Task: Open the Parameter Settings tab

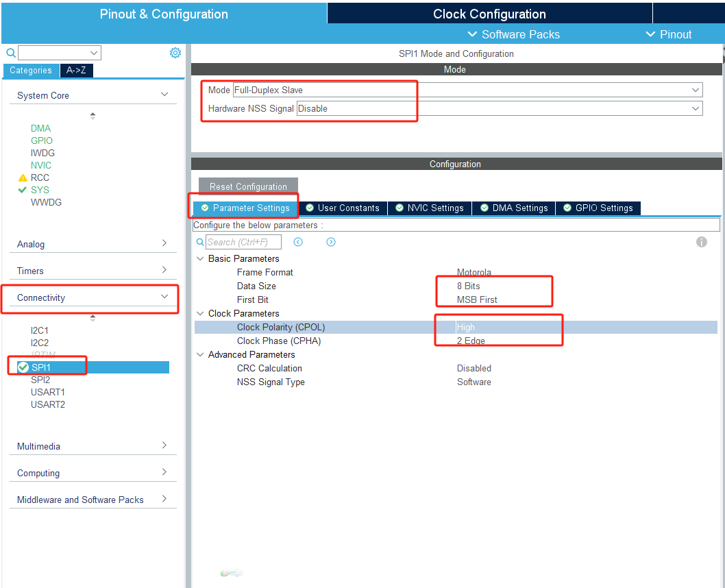Action: 245,208
